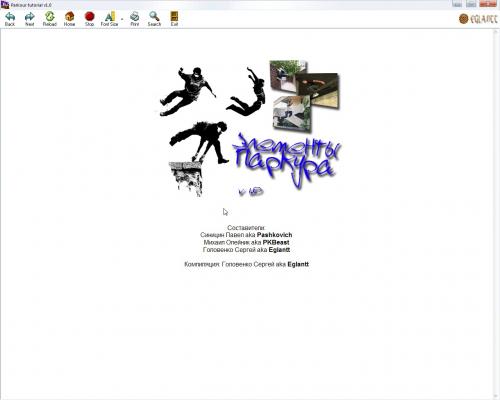The width and height of the screenshot is (500, 400).
Task: Click the blue graffiti title image
Action: pyautogui.click(x=287, y=162)
